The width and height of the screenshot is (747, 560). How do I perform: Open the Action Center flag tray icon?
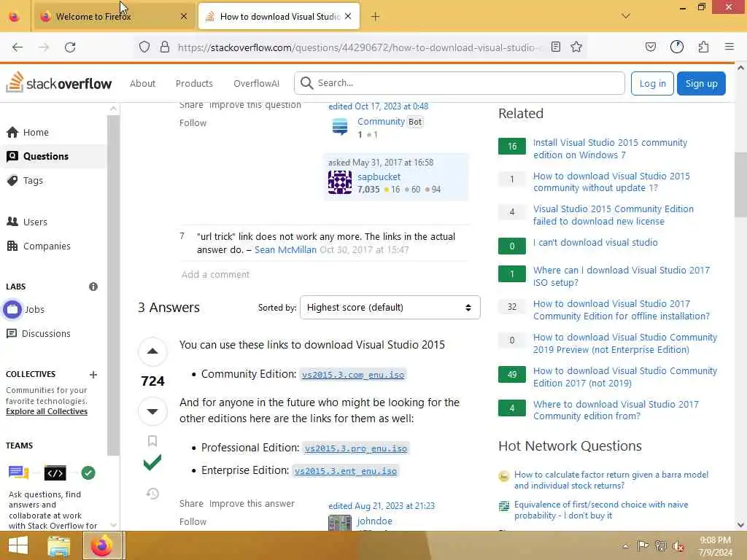[643, 546]
